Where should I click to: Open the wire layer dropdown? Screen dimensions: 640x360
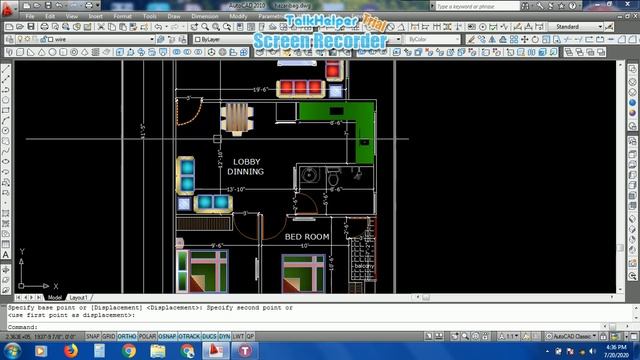click(x=152, y=39)
